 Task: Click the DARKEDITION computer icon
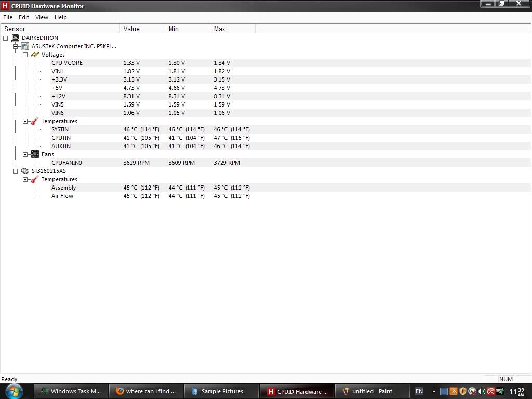pos(15,38)
